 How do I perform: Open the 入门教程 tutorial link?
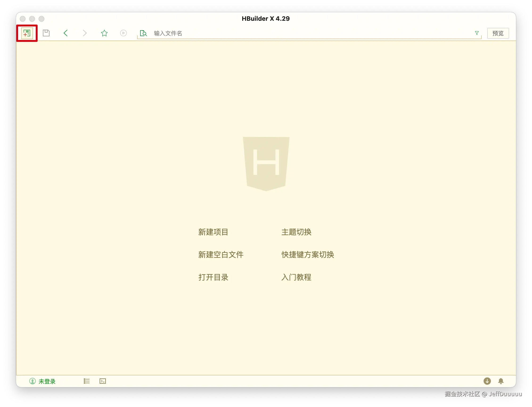click(296, 277)
